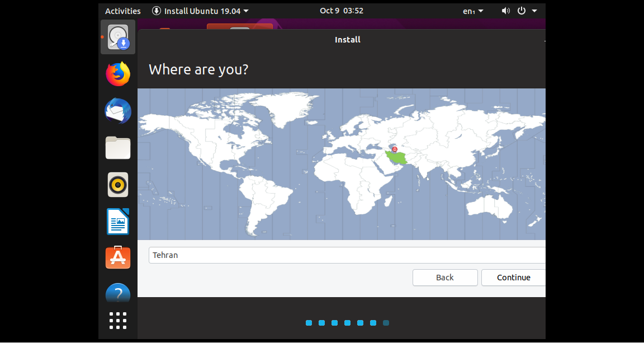Viewport: 644px width, 343px height.
Task: Open the Help icon in the dock
Action: (x=118, y=293)
